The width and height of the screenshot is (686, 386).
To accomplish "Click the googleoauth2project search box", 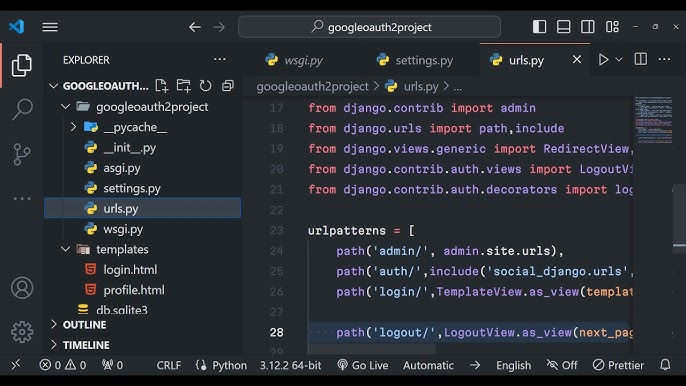I will click(x=370, y=27).
